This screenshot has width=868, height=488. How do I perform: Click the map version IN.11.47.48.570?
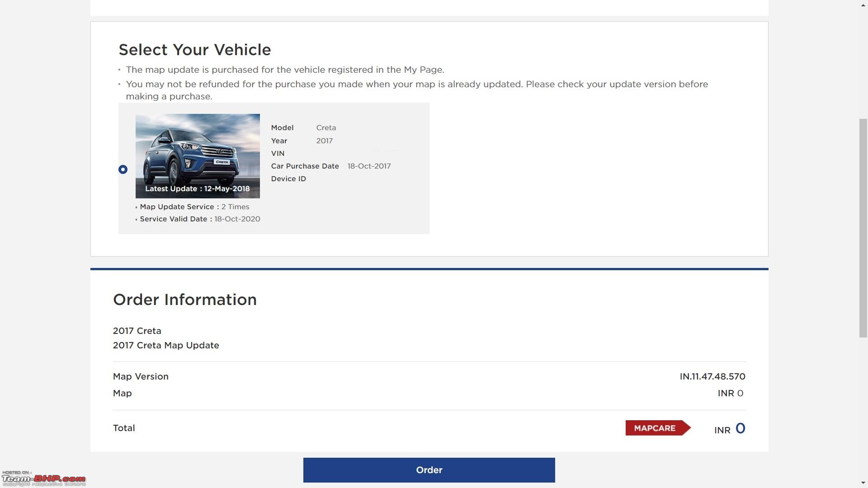(x=712, y=376)
